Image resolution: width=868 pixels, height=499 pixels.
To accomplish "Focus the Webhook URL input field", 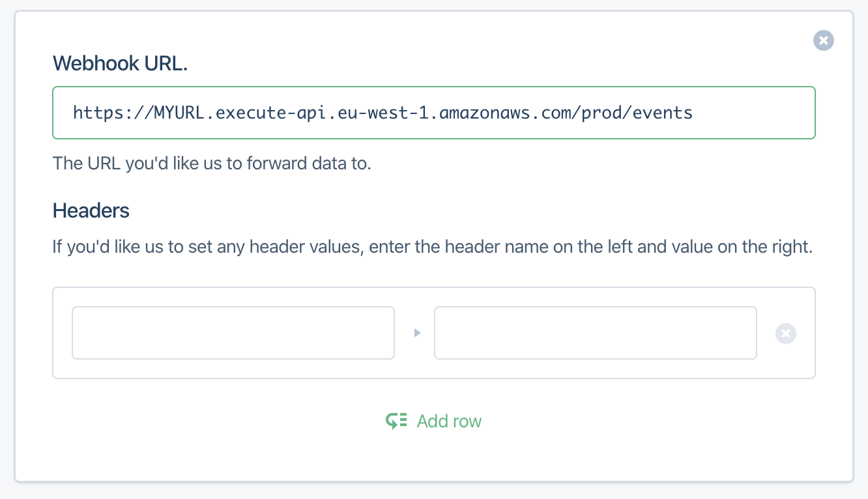I will coord(434,113).
